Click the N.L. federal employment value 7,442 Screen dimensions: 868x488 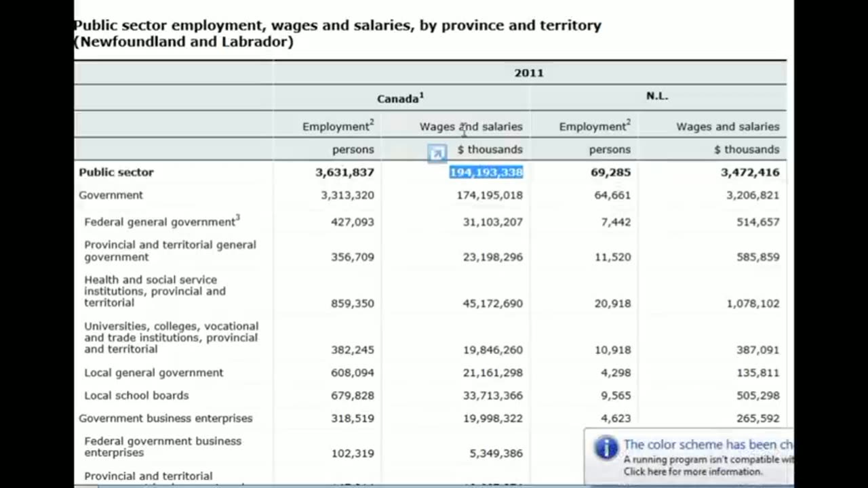pyautogui.click(x=616, y=222)
